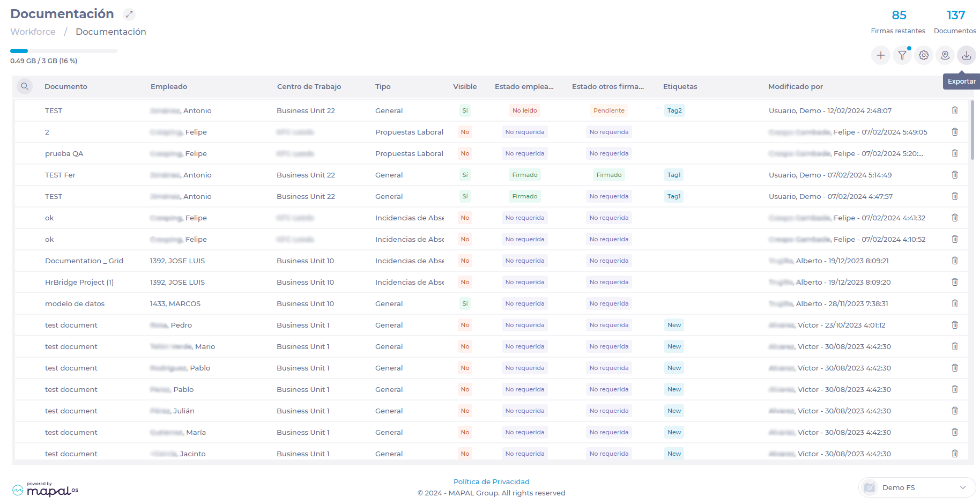Delete the modelo de datos document
980x504 pixels.
coord(955,303)
